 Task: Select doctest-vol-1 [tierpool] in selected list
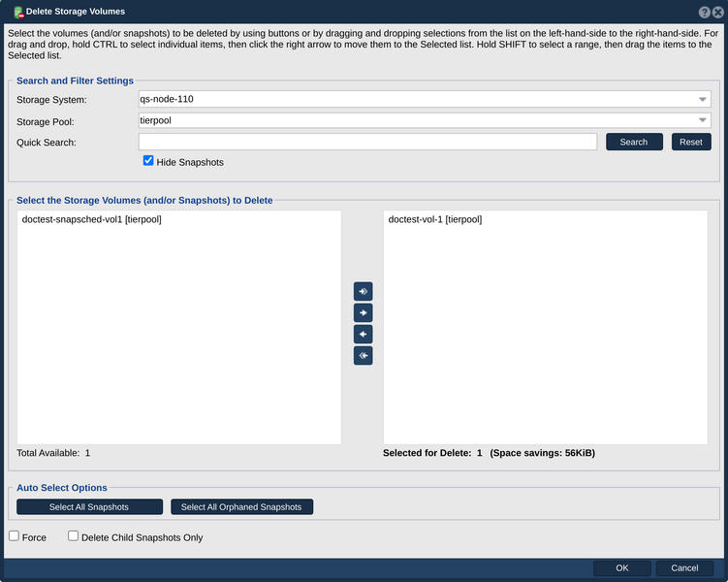434,219
